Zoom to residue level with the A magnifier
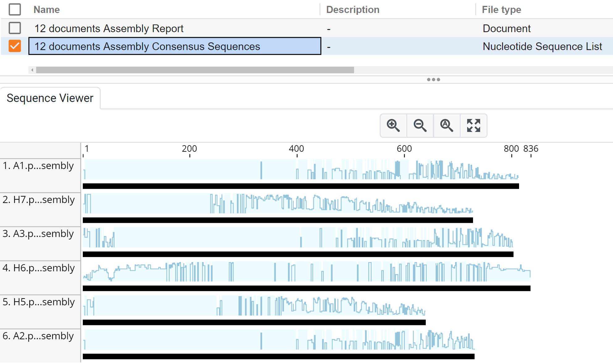The width and height of the screenshot is (613, 364). [x=447, y=125]
